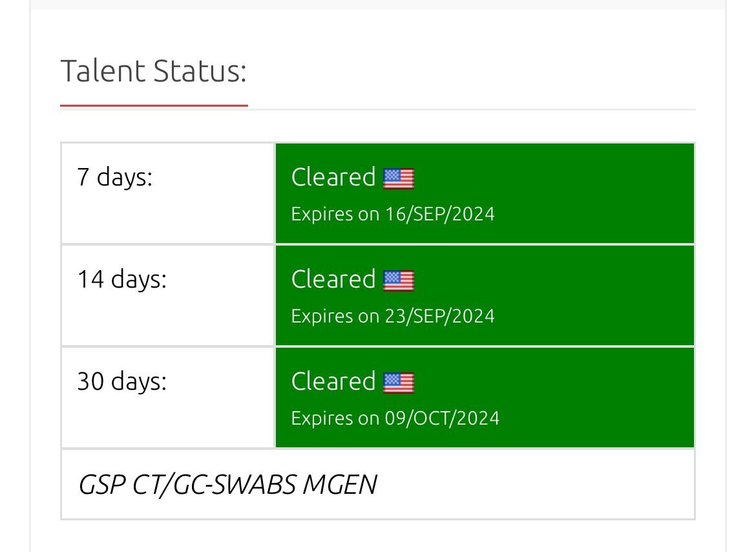
Task: Click the US flag in 30 days row
Action: click(398, 383)
